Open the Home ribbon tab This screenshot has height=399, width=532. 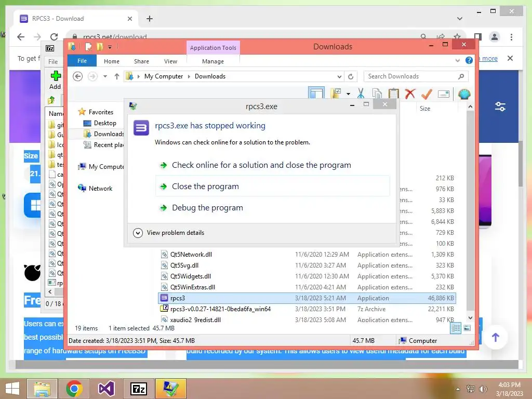pyautogui.click(x=112, y=61)
